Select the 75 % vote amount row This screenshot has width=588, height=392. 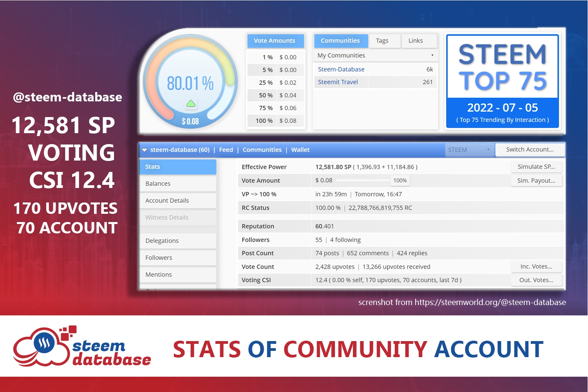point(276,108)
